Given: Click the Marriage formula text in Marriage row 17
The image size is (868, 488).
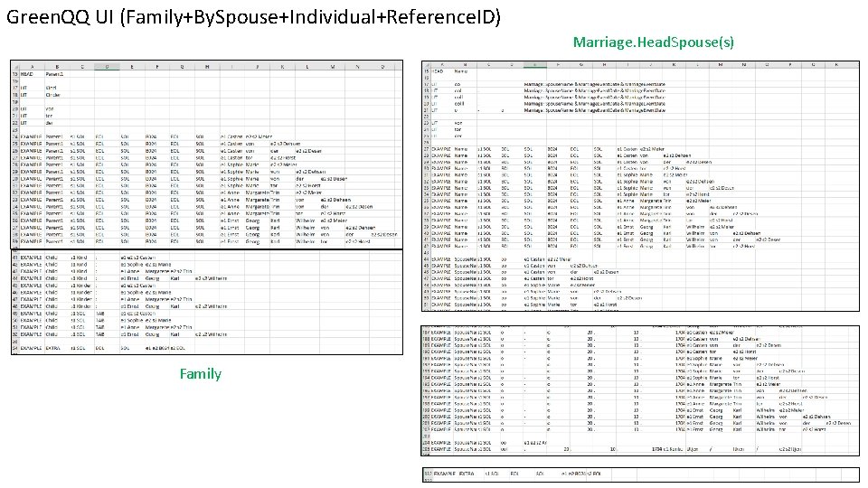Looking at the screenshot, I should [x=595, y=84].
